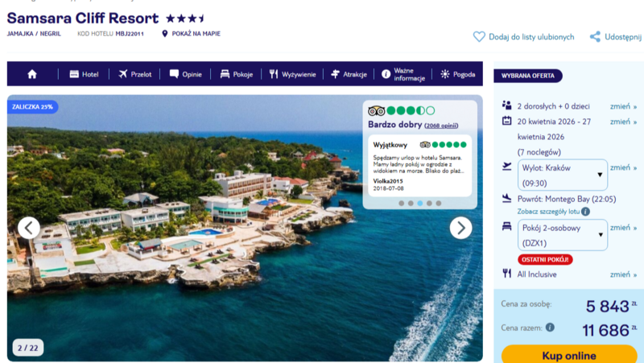This screenshot has width=644, height=363.
Task: Click the Kup online button
Action: coord(569,354)
